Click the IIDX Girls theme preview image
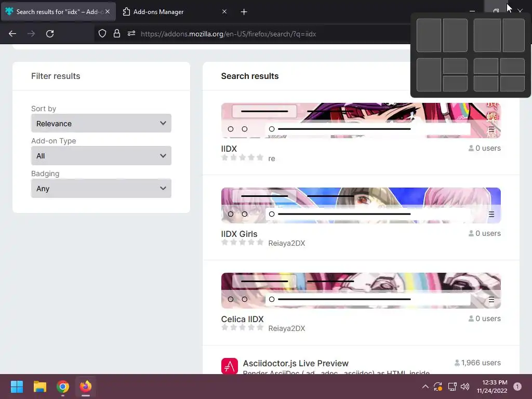The height and width of the screenshot is (399, 532). click(361, 205)
